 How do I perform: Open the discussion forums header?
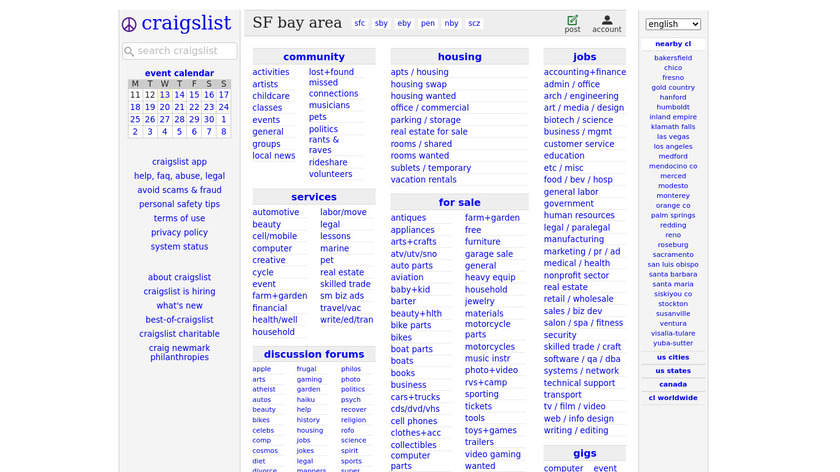click(x=314, y=354)
